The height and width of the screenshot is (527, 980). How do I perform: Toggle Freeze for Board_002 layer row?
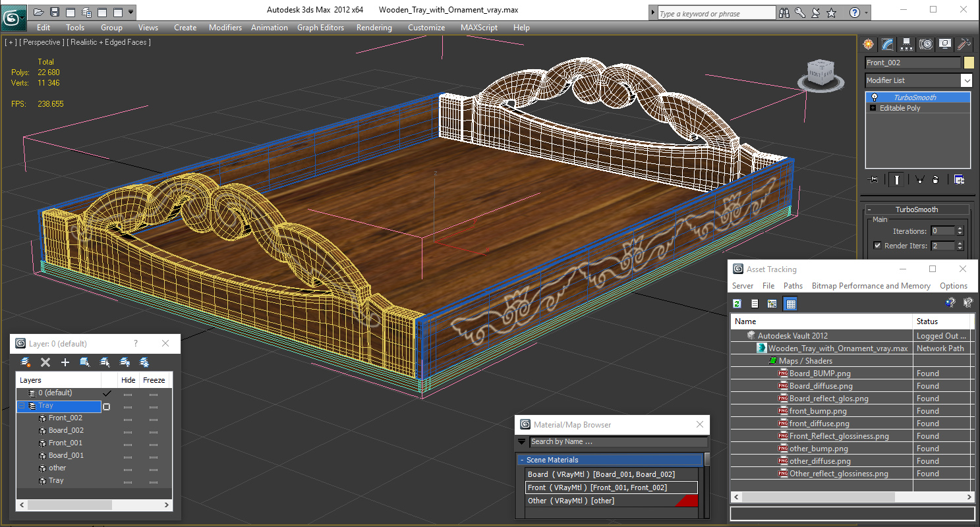coord(154,431)
